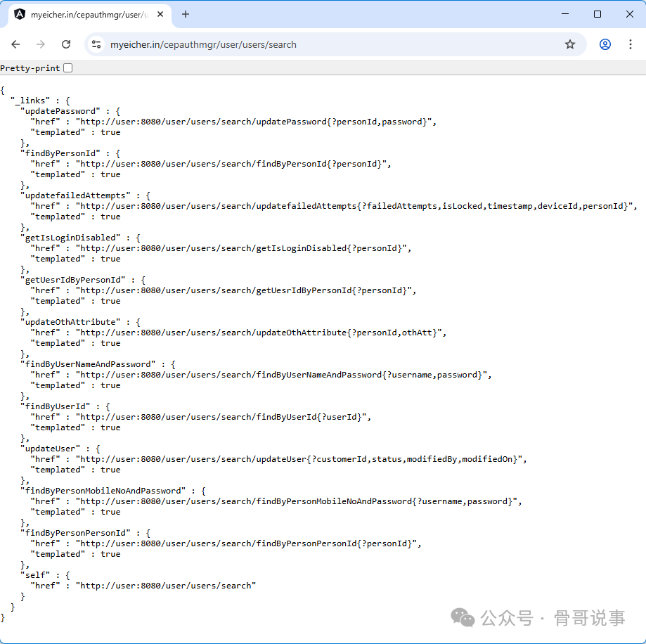Click the "self" key

click(x=35, y=575)
